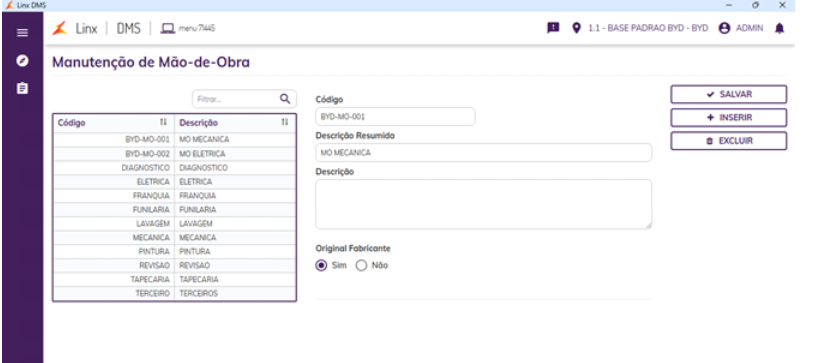Image resolution: width=829 pixels, height=363 pixels.
Task: Click the EXCLUIR button
Action: click(729, 141)
